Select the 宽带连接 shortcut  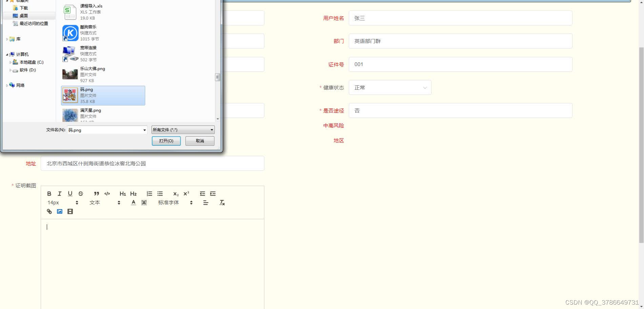103,54
